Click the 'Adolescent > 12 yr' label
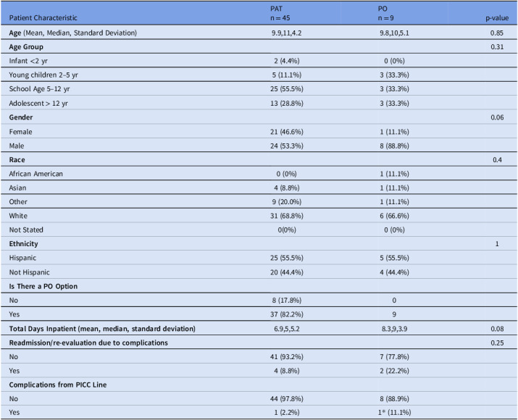 [38, 104]
